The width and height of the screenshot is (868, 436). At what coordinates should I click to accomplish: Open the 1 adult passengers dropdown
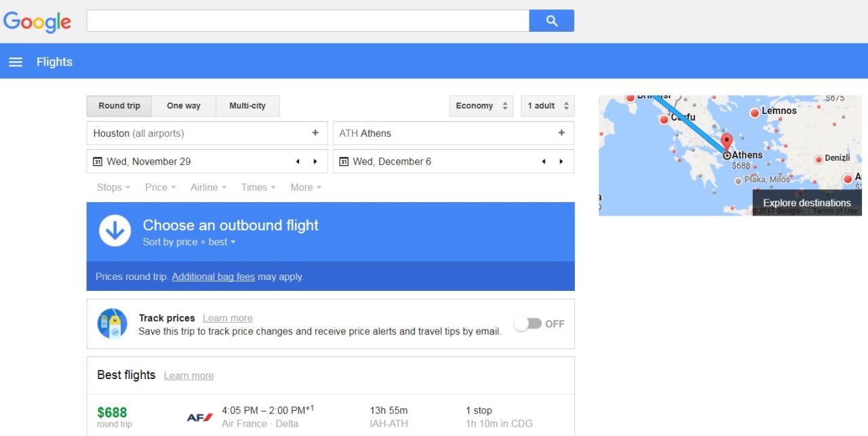pos(547,106)
